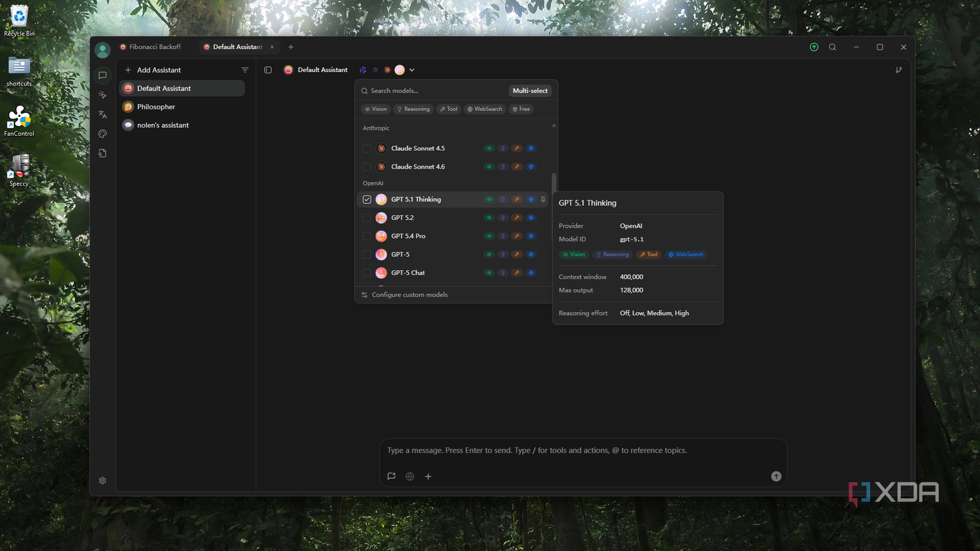980x551 pixels.
Task: Click the orange starburst Claude icon in chat header
Action: pyautogui.click(x=387, y=70)
